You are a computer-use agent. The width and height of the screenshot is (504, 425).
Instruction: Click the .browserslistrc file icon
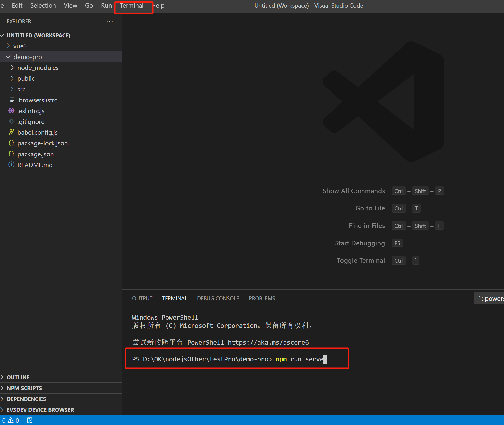click(x=12, y=100)
